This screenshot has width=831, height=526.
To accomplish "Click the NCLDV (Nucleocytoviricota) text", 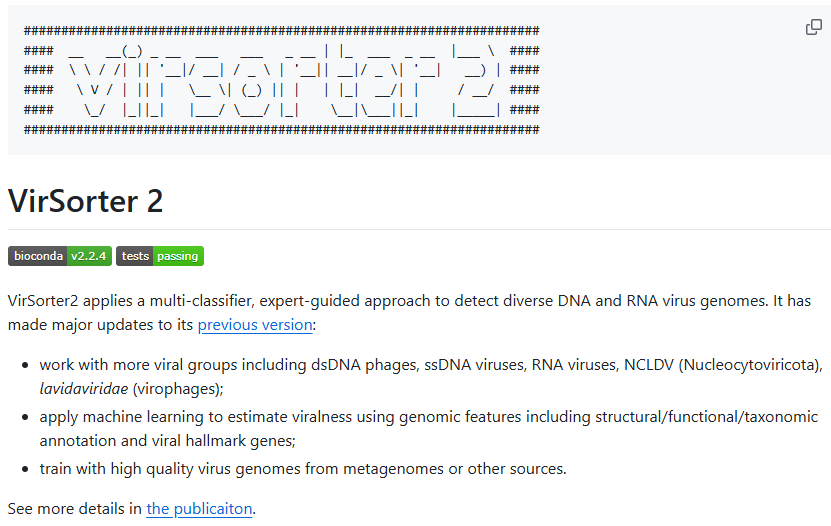I will point(723,365).
